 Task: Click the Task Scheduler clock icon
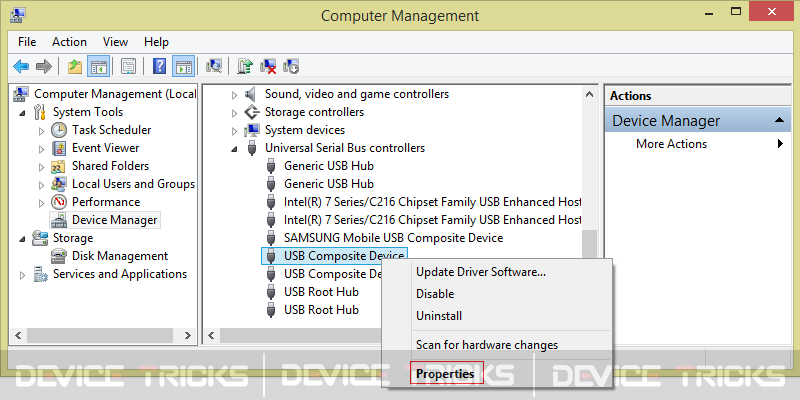coord(59,130)
